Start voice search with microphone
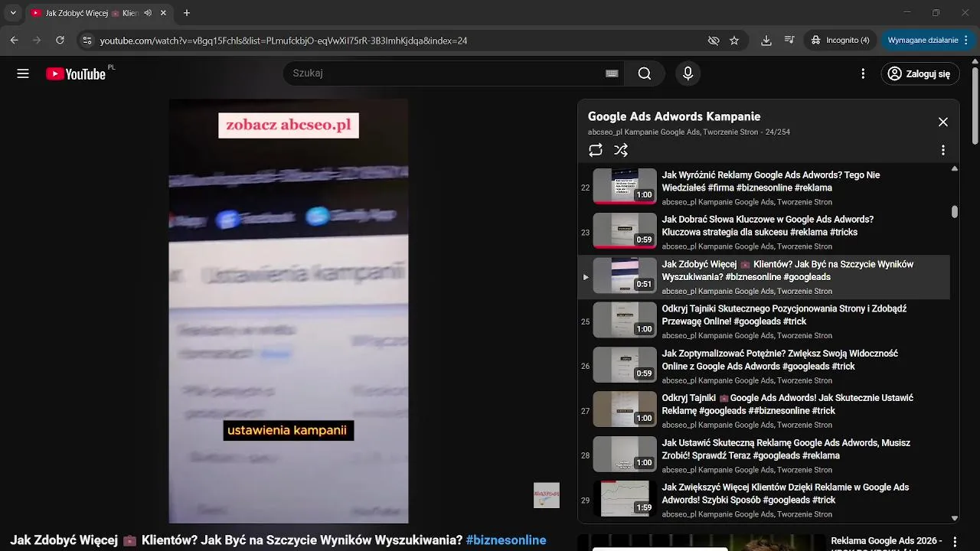Image resolution: width=980 pixels, height=551 pixels. 688,73
